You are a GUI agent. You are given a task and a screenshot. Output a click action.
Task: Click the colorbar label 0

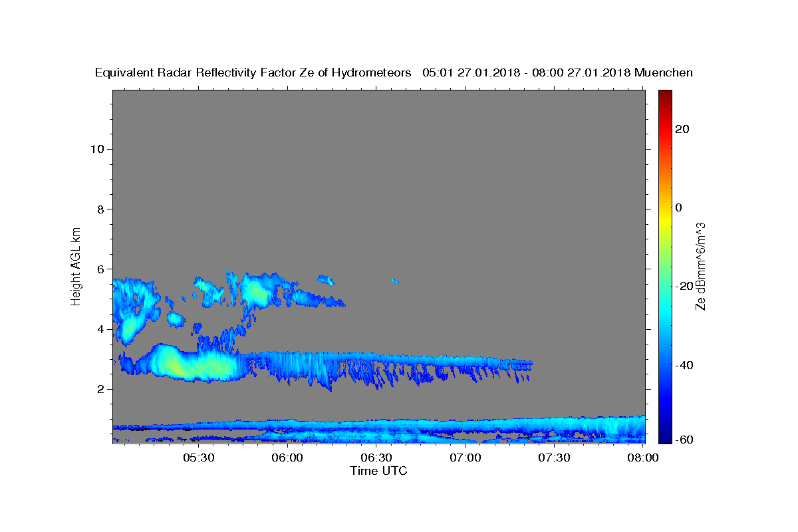[x=679, y=207]
